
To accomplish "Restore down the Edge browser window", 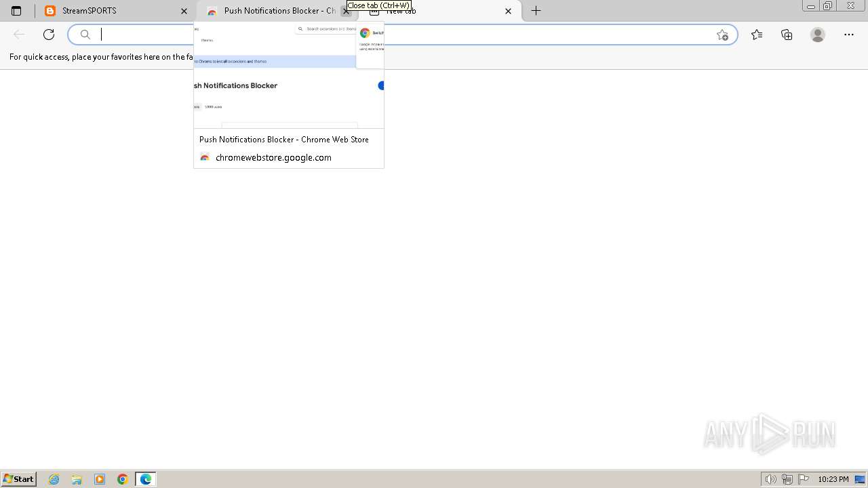I will pyautogui.click(x=827, y=6).
